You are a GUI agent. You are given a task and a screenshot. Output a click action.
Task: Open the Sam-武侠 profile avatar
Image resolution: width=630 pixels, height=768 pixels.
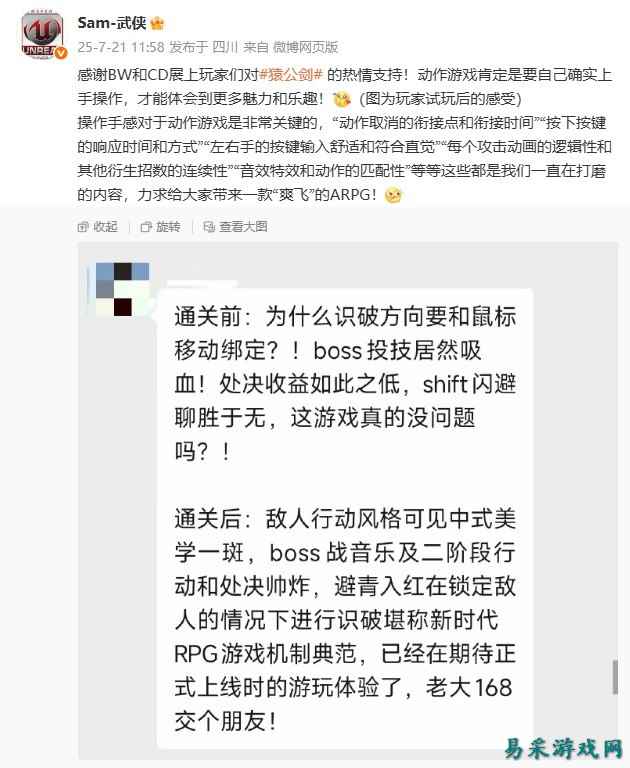click(43, 35)
